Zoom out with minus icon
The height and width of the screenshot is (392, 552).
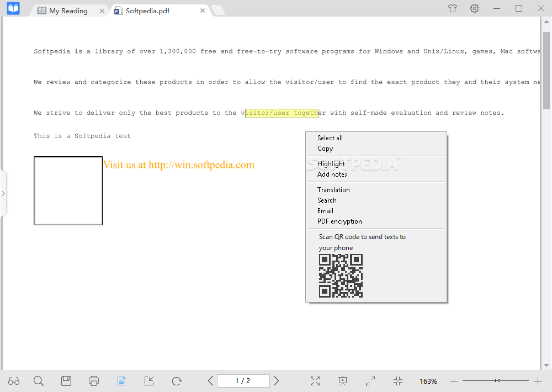[x=454, y=381]
